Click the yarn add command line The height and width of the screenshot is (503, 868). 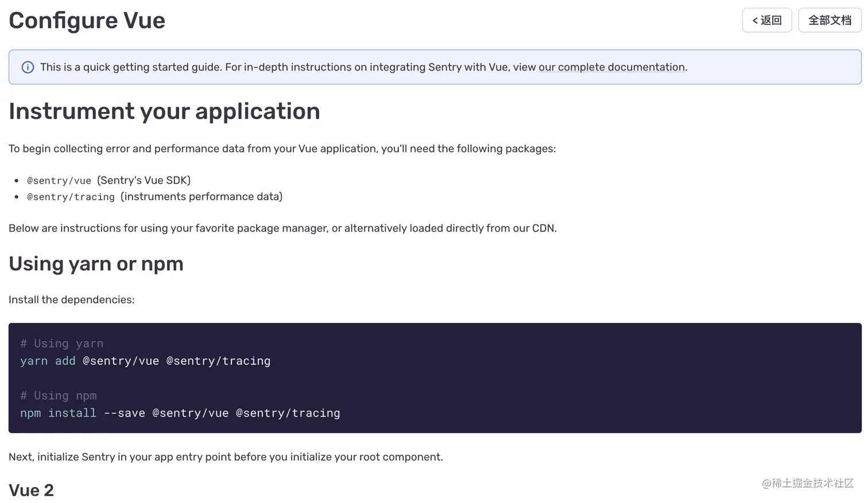[145, 361]
